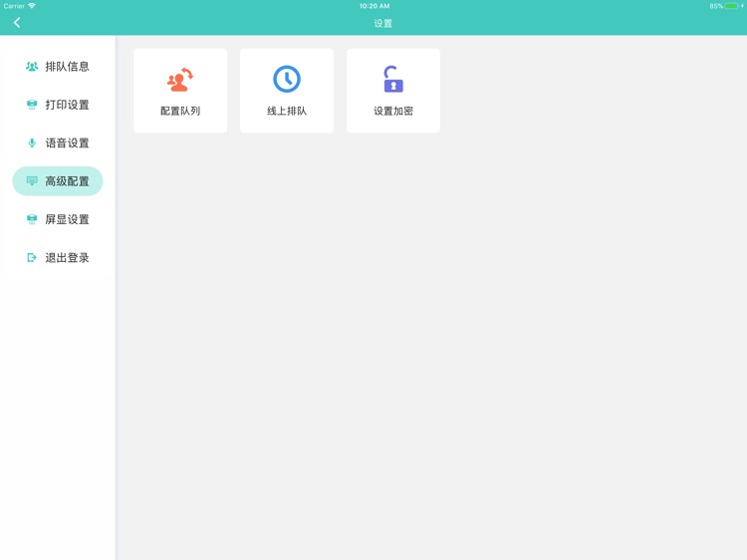Click the orange 配置队列 people icon
The image size is (747, 560).
click(x=180, y=79)
